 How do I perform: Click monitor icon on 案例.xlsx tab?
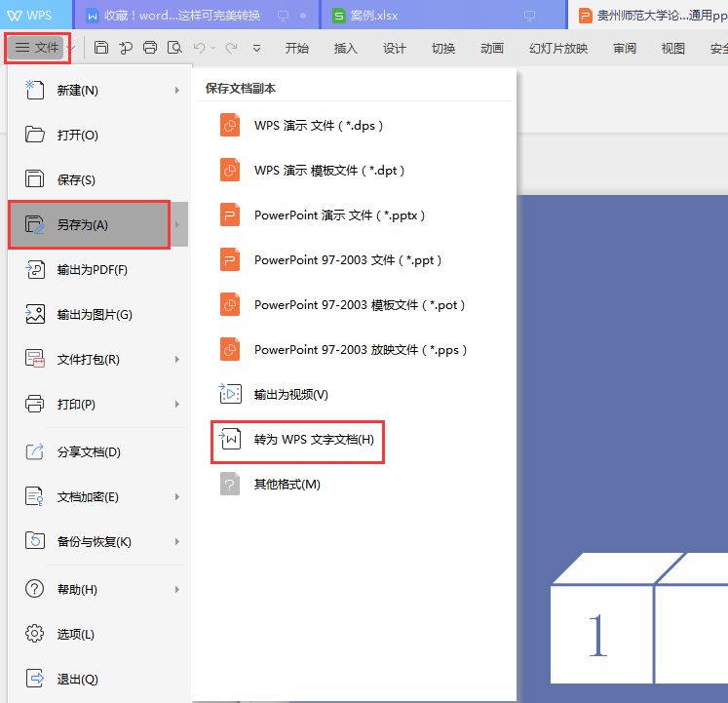click(x=529, y=16)
